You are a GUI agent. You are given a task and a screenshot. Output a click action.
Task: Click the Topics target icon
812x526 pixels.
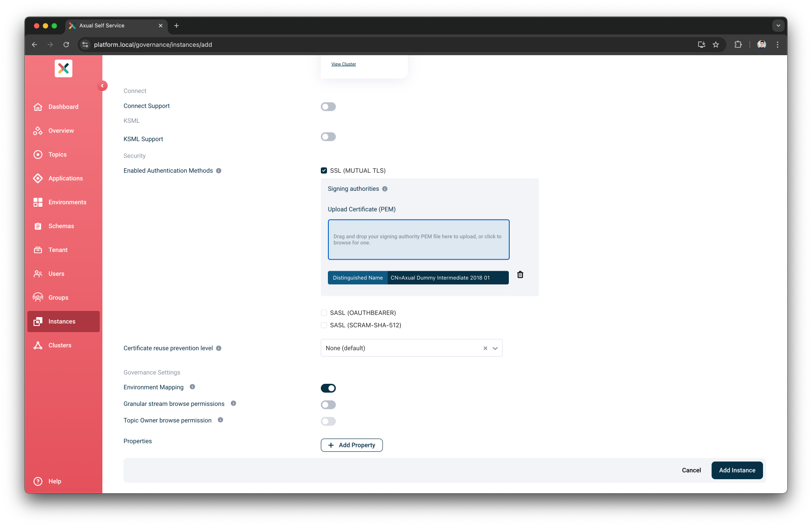[x=38, y=155]
